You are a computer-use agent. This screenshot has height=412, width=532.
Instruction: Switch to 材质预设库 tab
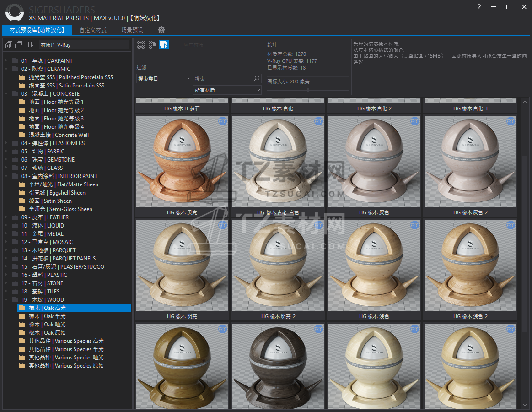[x=37, y=30]
